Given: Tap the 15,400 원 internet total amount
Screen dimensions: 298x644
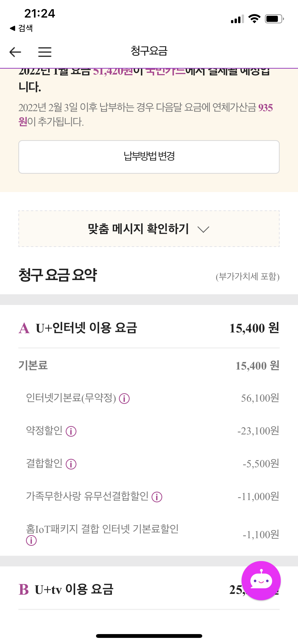Looking at the screenshot, I should pyautogui.click(x=254, y=328).
